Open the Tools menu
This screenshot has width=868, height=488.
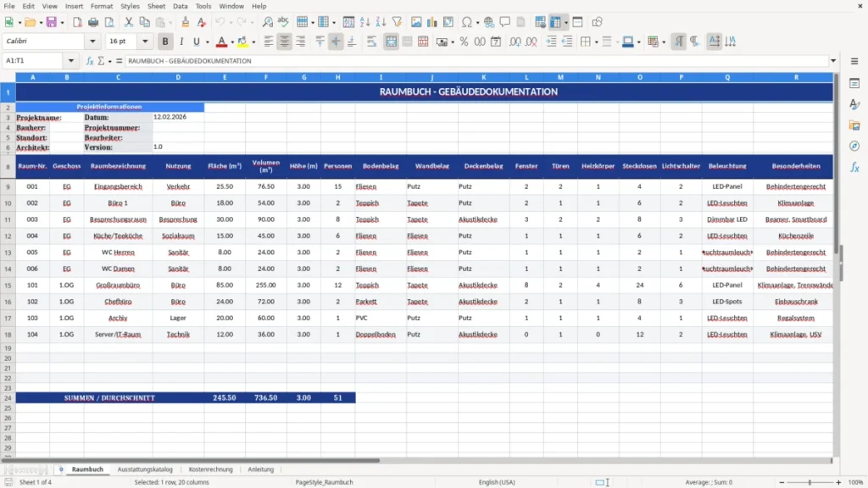[203, 6]
